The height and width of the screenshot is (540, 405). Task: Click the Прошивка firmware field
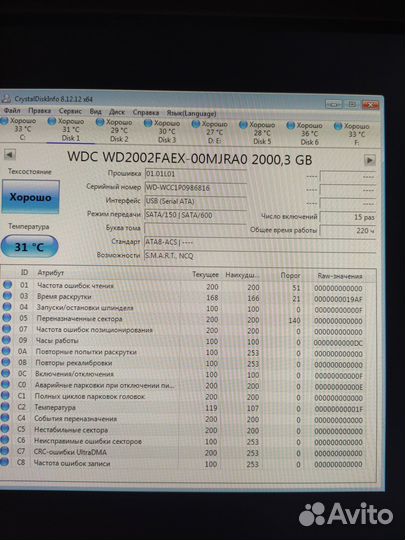coord(195,174)
